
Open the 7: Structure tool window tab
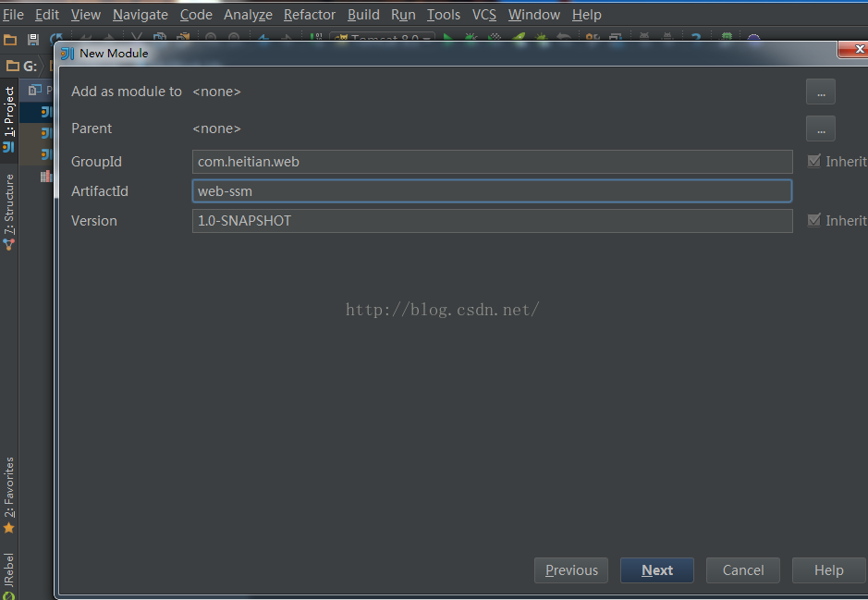click(9, 212)
